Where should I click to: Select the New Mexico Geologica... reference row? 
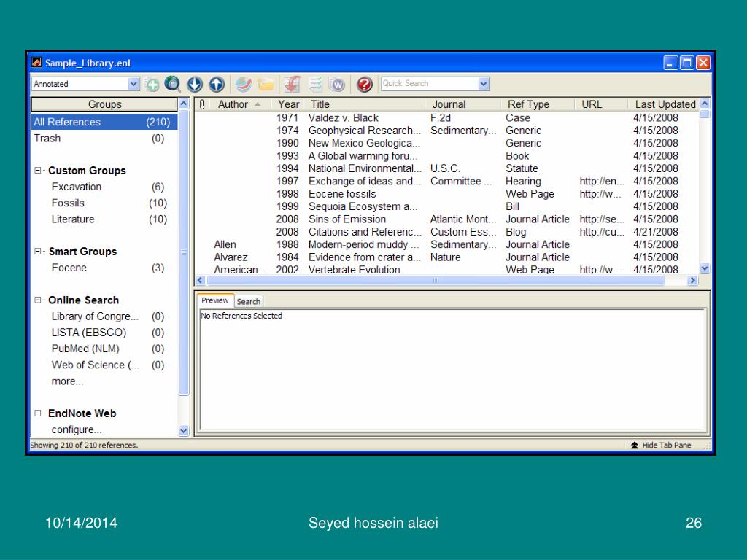[446, 143]
